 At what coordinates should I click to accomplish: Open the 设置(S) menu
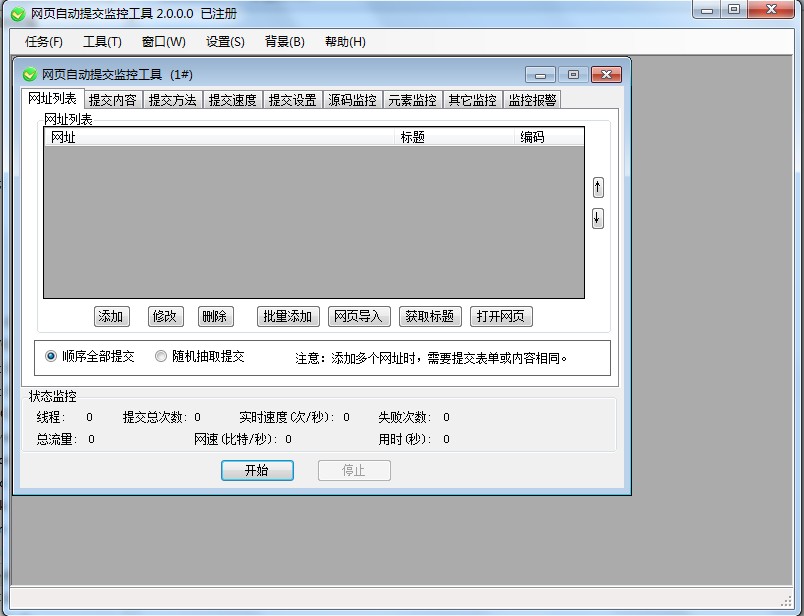pyautogui.click(x=225, y=42)
